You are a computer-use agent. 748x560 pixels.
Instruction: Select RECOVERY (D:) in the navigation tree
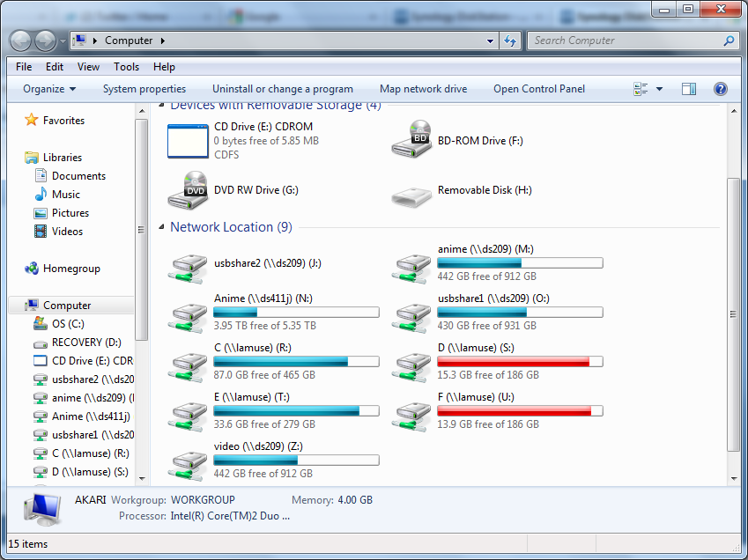[x=86, y=343]
